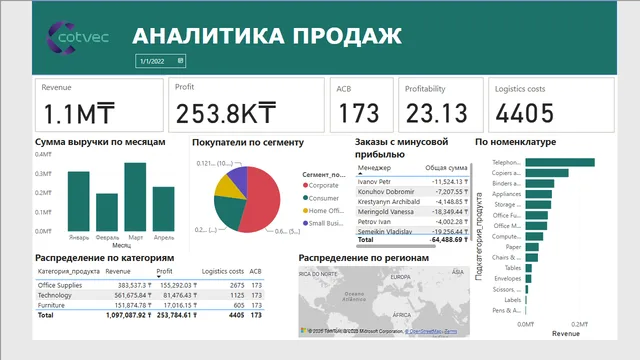640x360 pixels.
Task: Select the Krestyanyn Archibald row
Action: point(413,202)
